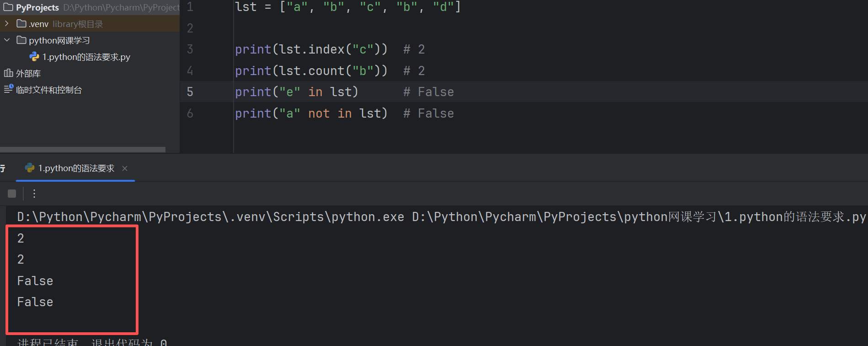Select the 1.python的语法要求 run tab
The image size is (868, 346).
(76, 168)
